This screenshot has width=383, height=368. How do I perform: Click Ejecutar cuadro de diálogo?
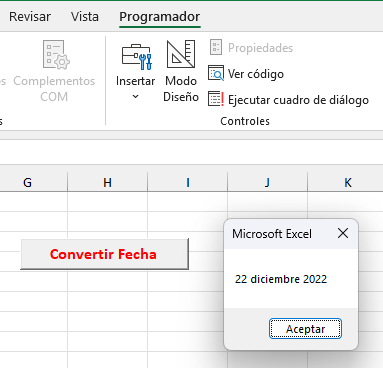tap(288, 100)
